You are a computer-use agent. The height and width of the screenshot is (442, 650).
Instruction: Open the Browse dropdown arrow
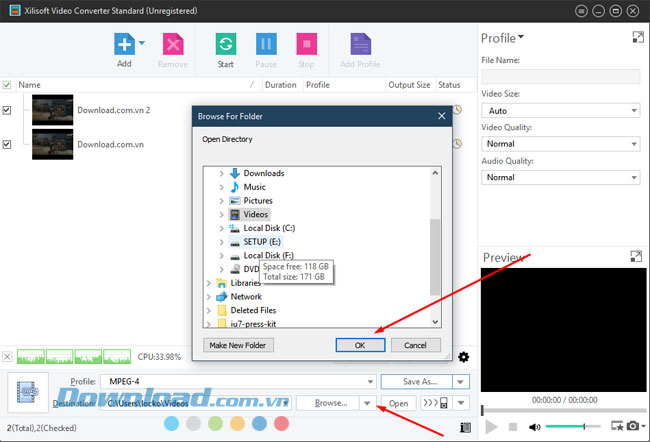click(367, 403)
